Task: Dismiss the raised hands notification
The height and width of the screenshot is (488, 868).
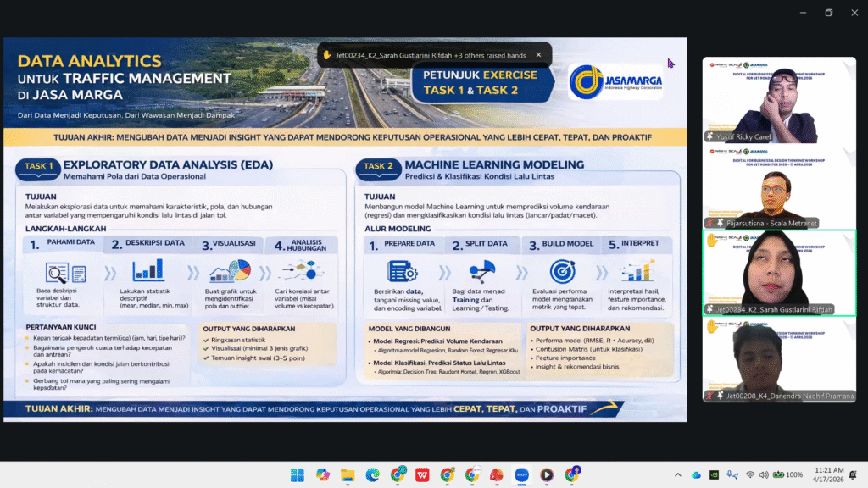Action: pyautogui.click(x=538, y=55)
